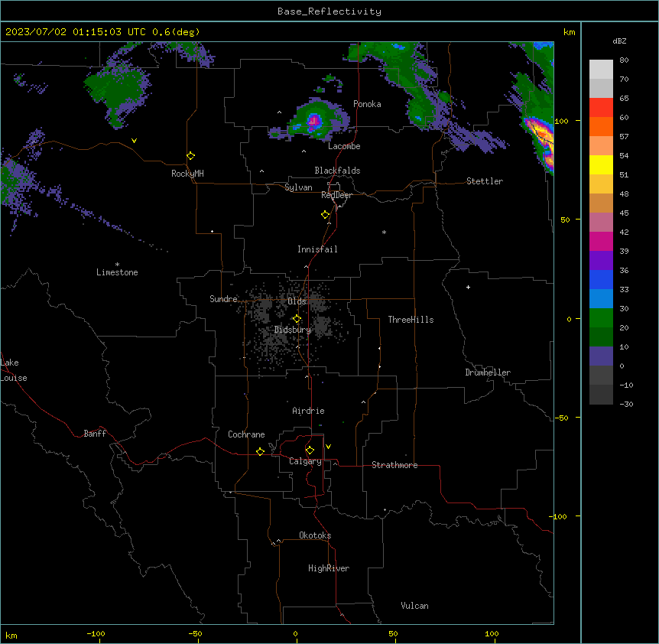
Task: Click the 80 value in the dBZ legend
Action: click(x=624, y=60)
